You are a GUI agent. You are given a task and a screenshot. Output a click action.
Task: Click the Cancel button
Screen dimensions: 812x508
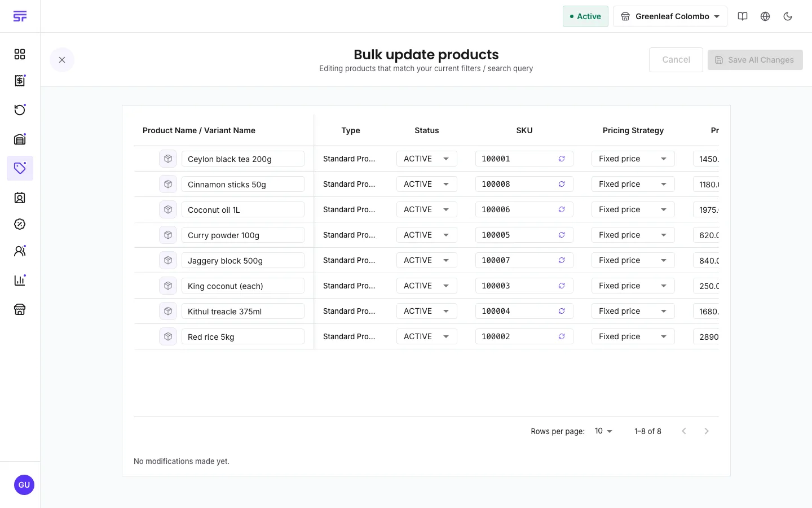pyautogui.click(x=676, y=60)
